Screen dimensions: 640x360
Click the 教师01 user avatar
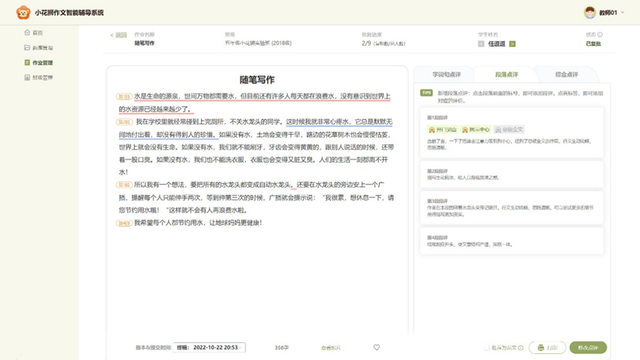pos(589,13)
